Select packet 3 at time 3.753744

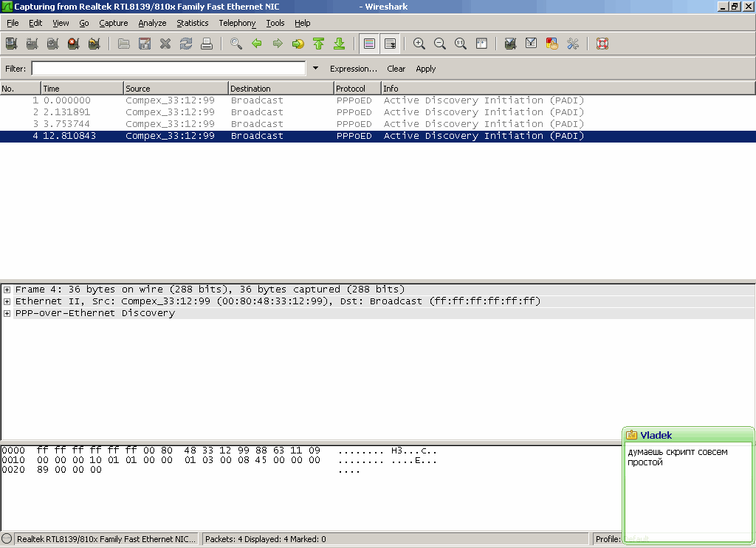pos(378,124)
